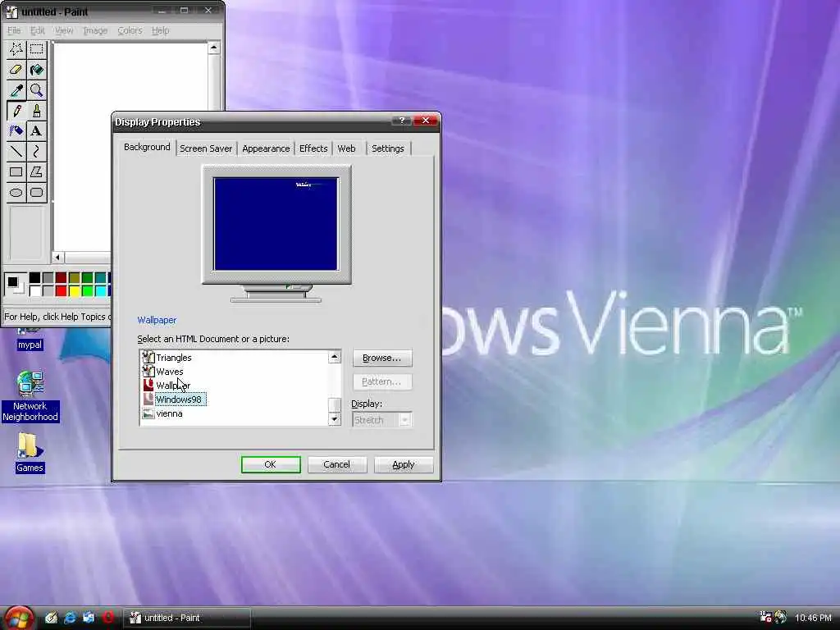
Task: Launch Internet Explorer from quick launch
Action: pos(70,618)
